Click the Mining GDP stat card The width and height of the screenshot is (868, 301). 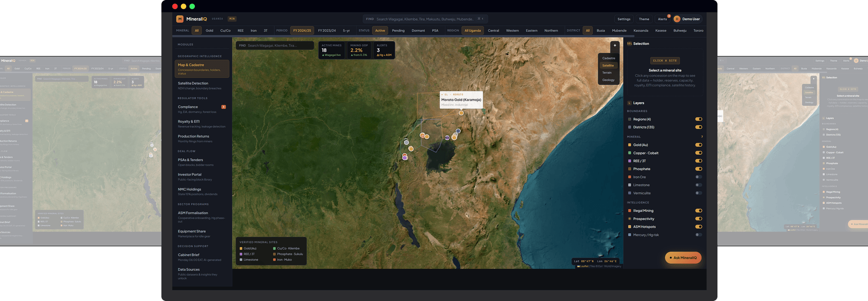click(x=359, y=50)
